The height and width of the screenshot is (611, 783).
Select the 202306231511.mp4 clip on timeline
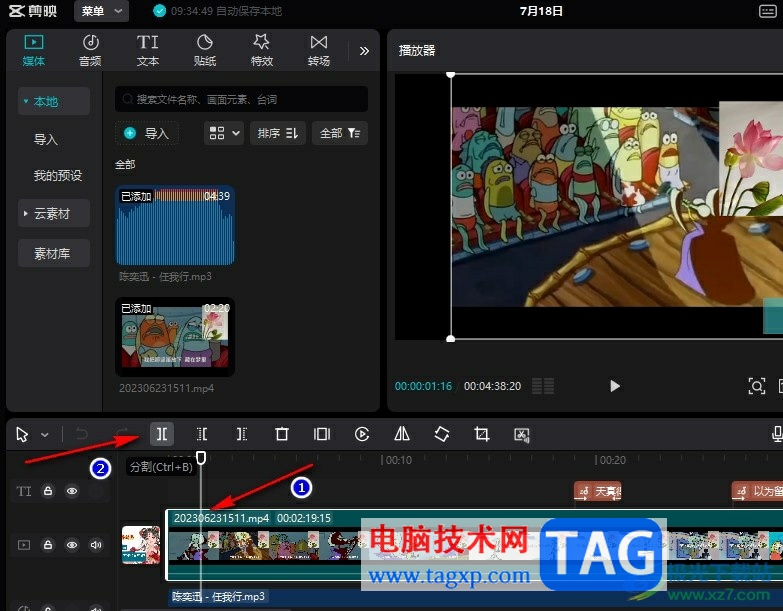475,545
